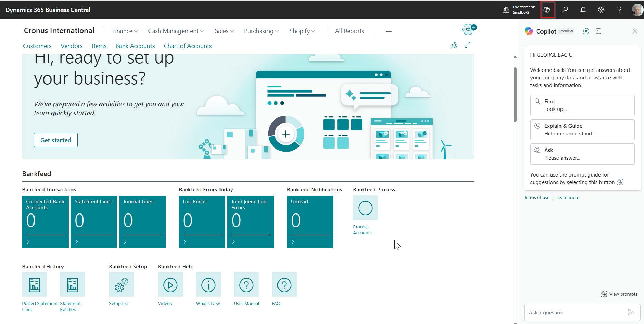This screenshot has height=324, width=644.
Task: Go to Chart of Accounts
Action: [188, 46]
